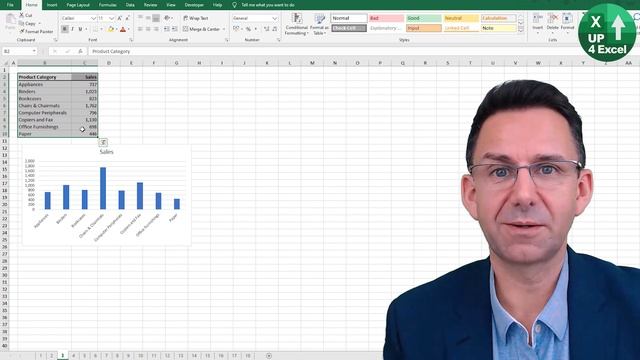This screenshot has height=360, width=640.
Task: Toggle the Bottom Align button
Action: (156, 18)
